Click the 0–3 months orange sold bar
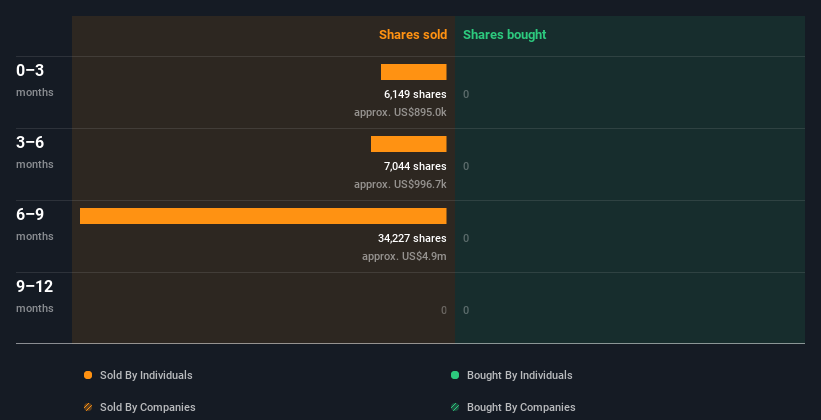Screen dimensions: 821x420 414,72
